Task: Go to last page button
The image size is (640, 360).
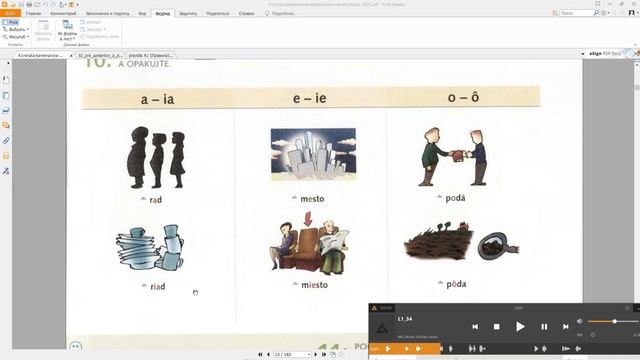Action: (x=324, y=355)
